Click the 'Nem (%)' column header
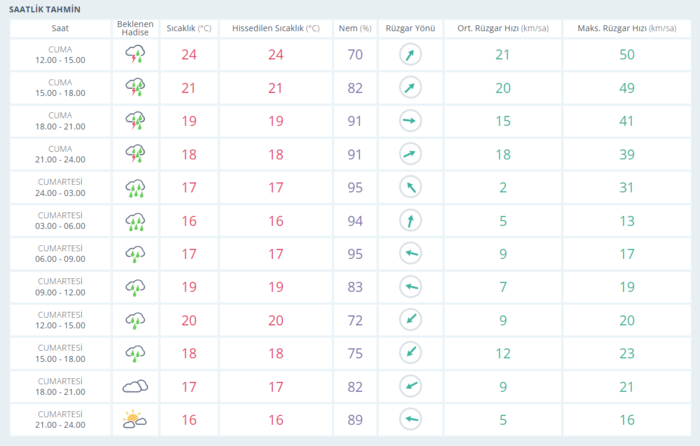The width and height of the screenshot is (700, 446). pos(354,28)
